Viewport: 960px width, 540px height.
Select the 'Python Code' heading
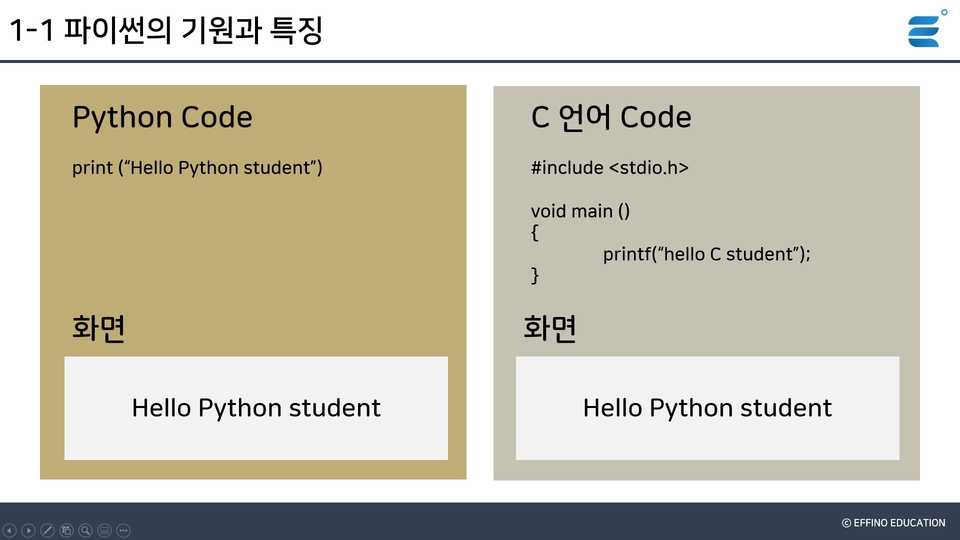click(162, 118)
